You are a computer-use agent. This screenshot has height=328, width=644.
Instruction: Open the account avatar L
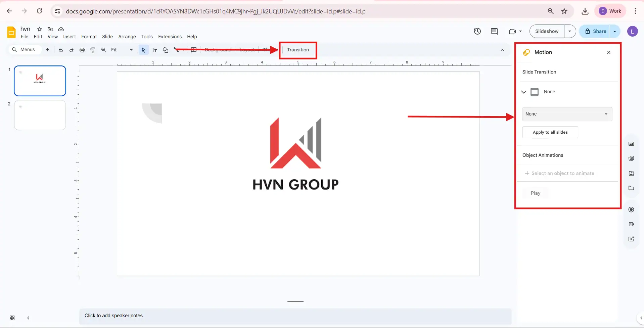click(632, 32)
